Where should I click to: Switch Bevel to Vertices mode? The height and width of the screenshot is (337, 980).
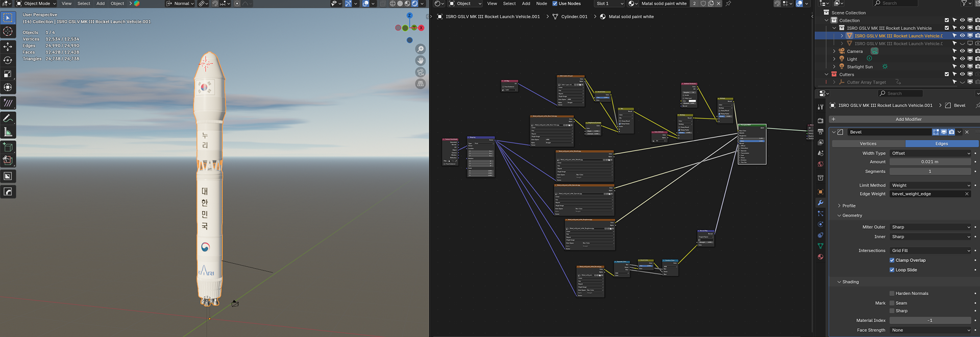[x=868, y=143]
